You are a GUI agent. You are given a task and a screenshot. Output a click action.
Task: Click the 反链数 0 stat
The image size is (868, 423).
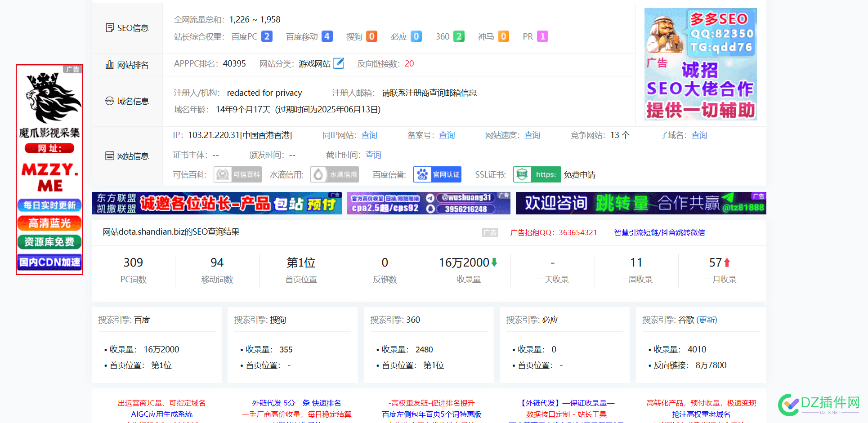click(385, 270)
